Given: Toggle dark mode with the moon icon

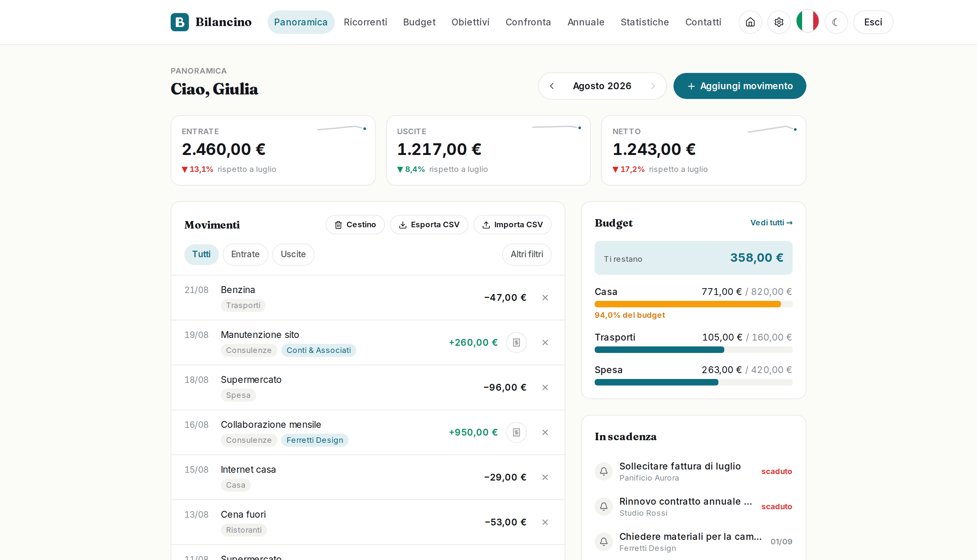Looking at the screenshot, I should coord(836,22).
